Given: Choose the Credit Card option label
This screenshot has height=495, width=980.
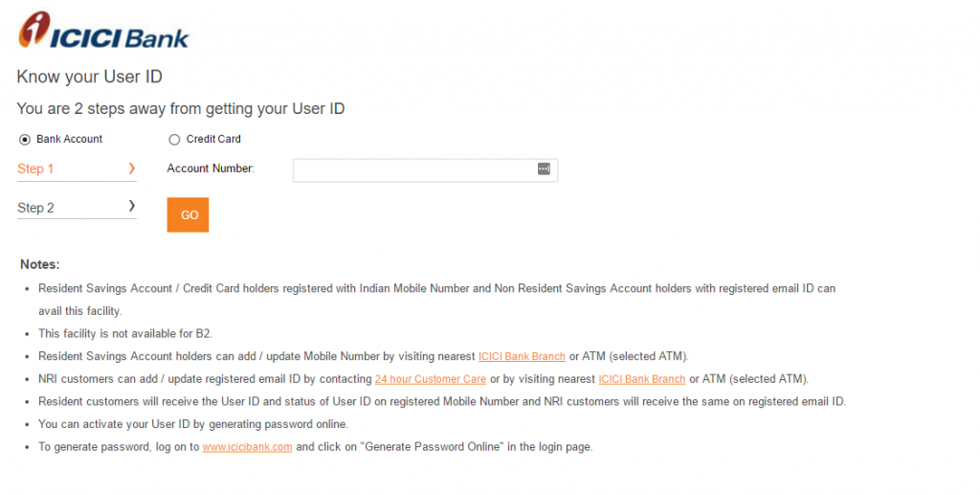Looking at the screenshot, I should pyautogui.click(x=213, y=139).
